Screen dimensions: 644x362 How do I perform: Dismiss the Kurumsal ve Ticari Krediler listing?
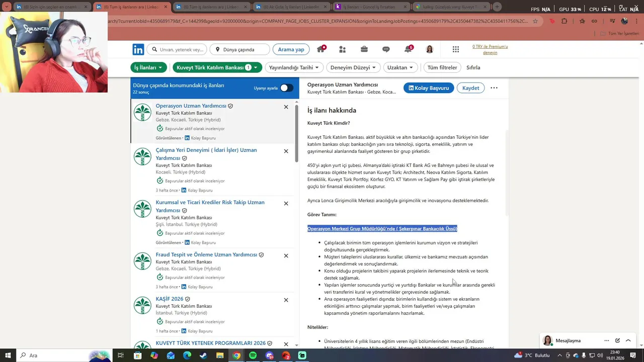[x=286, y=203]
